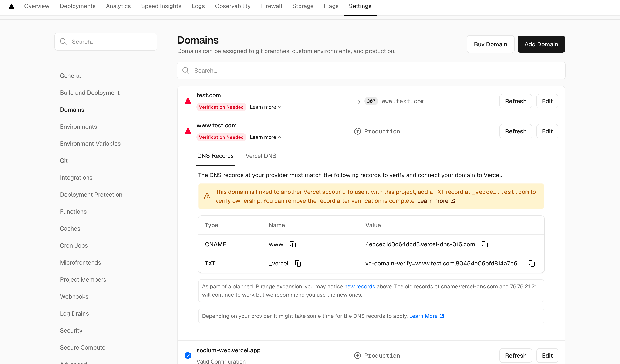Switch to the Vercel DNS tab

point(260,156)
